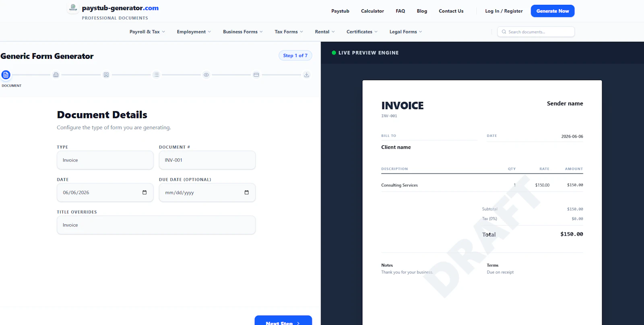The height and width of the screenshot is (325, 644).
Task: Expand the Certificates dropdown
Action: pos(362,32)
